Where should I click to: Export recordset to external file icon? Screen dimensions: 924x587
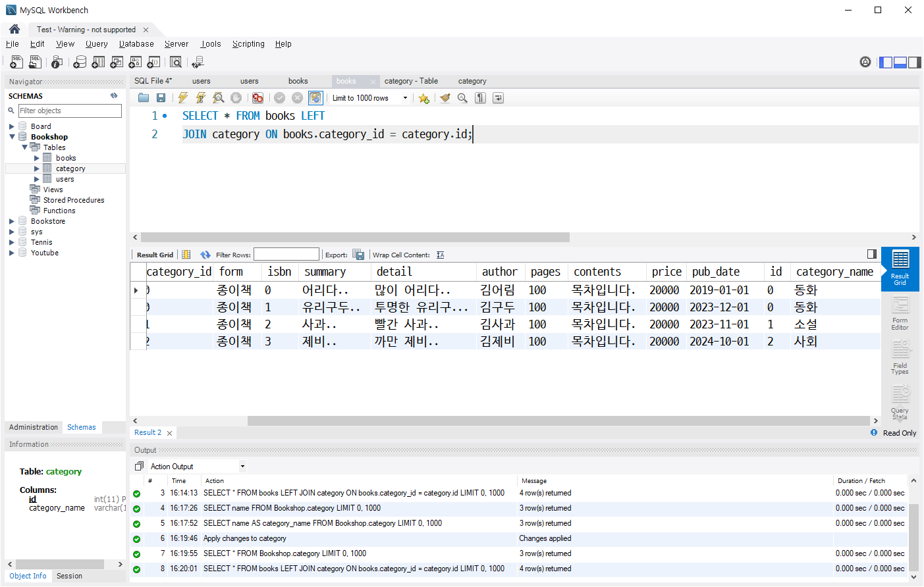tap(358, 255)
